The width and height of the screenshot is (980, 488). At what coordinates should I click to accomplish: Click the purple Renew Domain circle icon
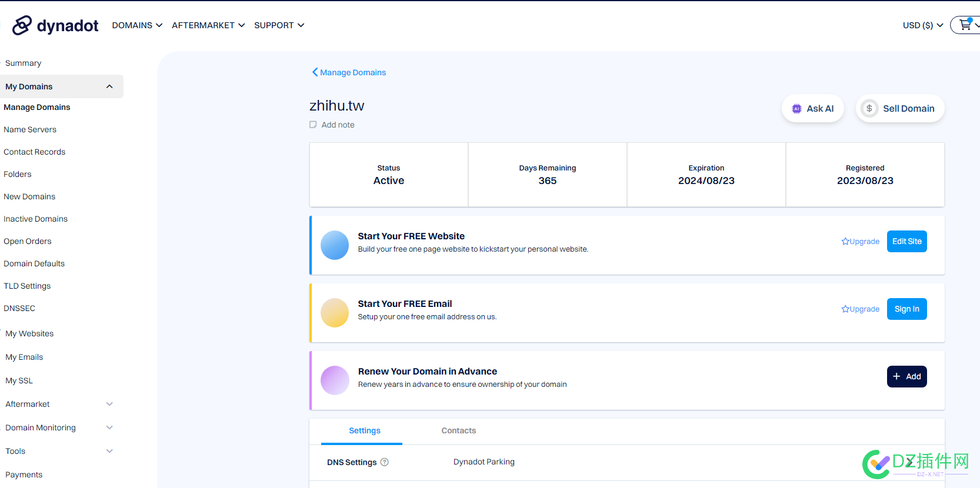point(335,380)
